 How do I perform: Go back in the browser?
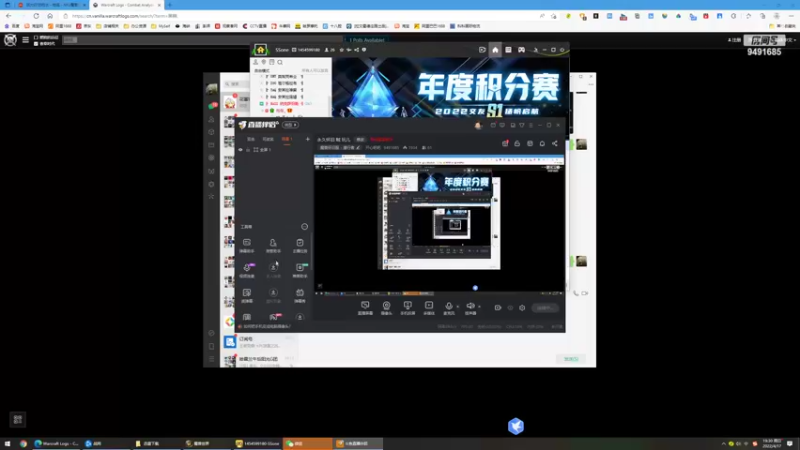[x=9, y=16]
